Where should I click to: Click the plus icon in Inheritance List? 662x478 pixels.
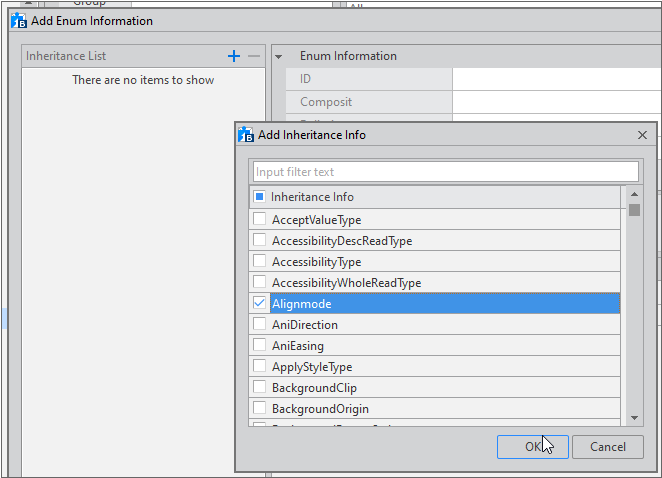pyautogui.click(x=234, y=56)
